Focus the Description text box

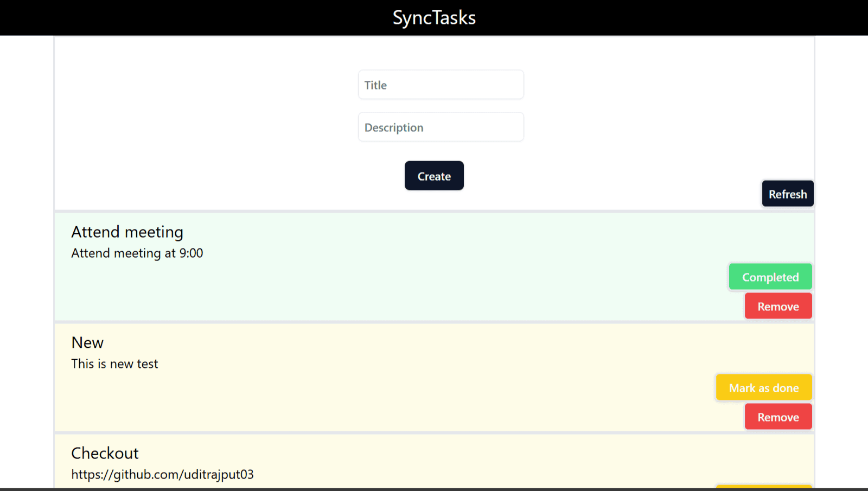(x=441, y=127)
